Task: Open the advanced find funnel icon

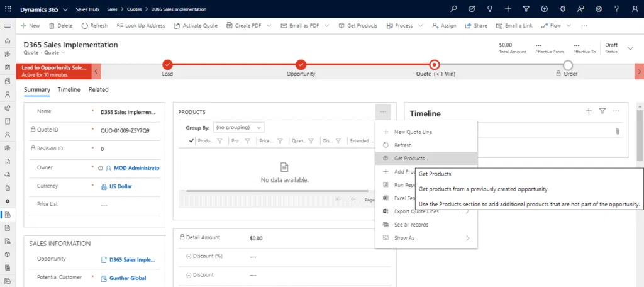Action: 526,9
